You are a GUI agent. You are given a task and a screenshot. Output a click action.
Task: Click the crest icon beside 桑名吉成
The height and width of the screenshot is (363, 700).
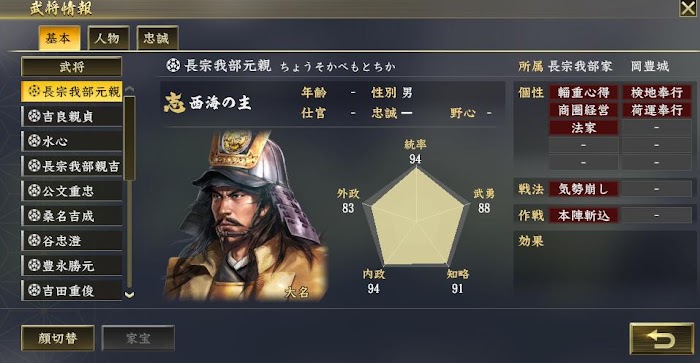[34, 216]
